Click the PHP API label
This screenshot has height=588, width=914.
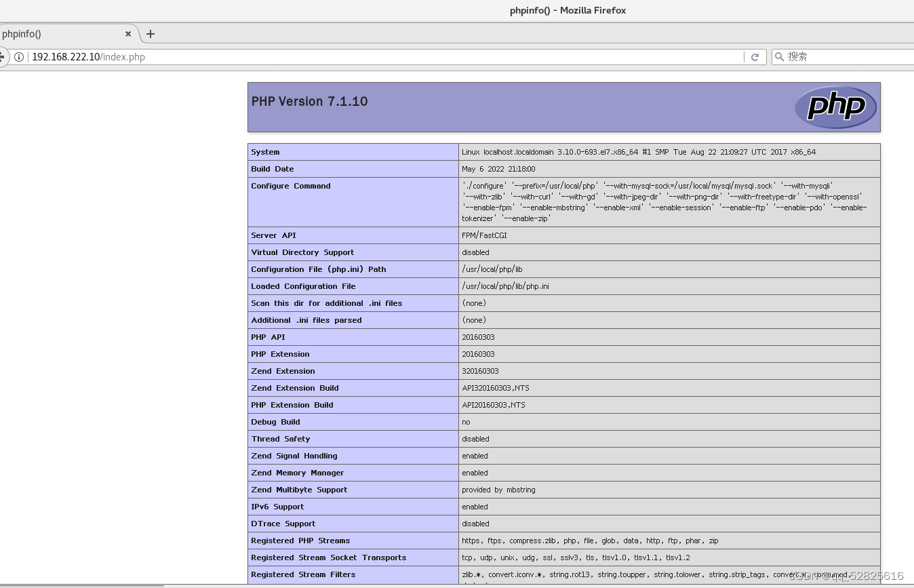(268, 337)
